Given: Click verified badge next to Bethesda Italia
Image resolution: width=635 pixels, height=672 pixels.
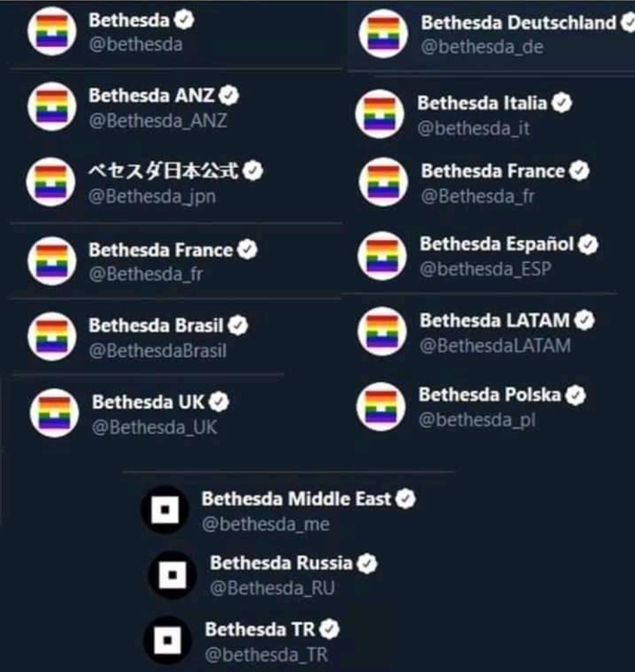Looking at the screenshot, I should click(x=563, y=104).
